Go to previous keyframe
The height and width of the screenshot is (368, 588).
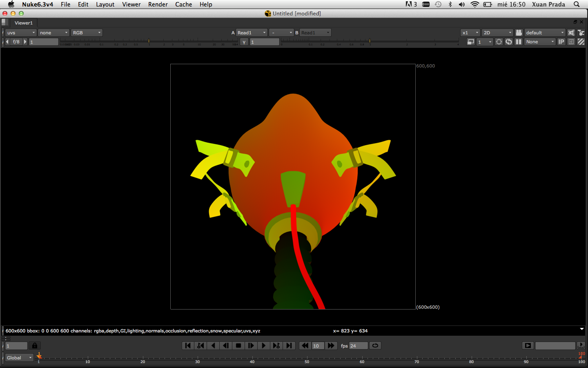[x=200, y=346]
